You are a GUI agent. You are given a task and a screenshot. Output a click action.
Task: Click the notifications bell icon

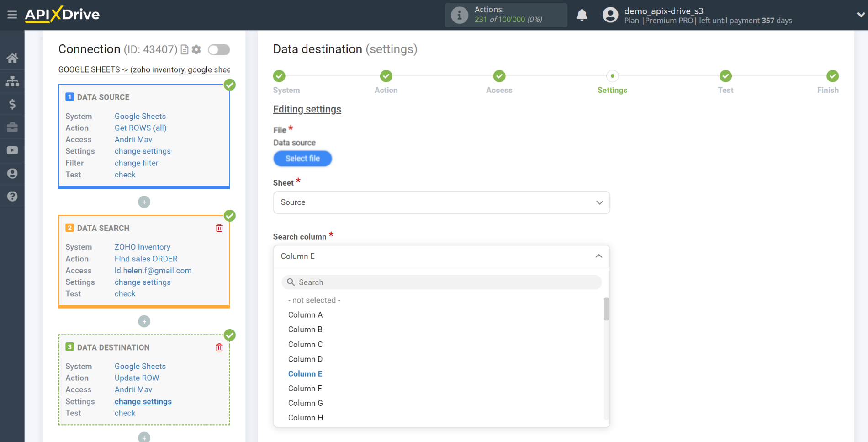pyautogui.click(x=582, y=15)
